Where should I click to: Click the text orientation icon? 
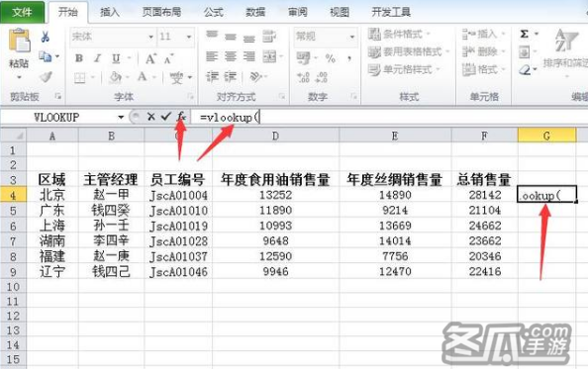(255, 77)
